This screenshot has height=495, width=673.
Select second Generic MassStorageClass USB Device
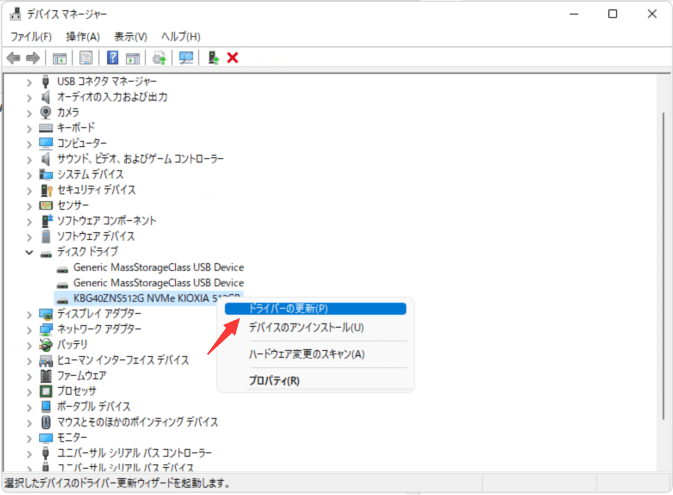[x=158, y=283]
